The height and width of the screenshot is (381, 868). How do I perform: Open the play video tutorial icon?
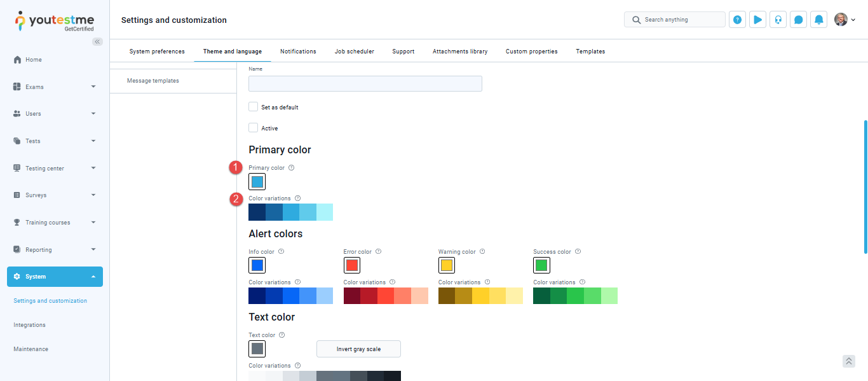click(757, 20)
